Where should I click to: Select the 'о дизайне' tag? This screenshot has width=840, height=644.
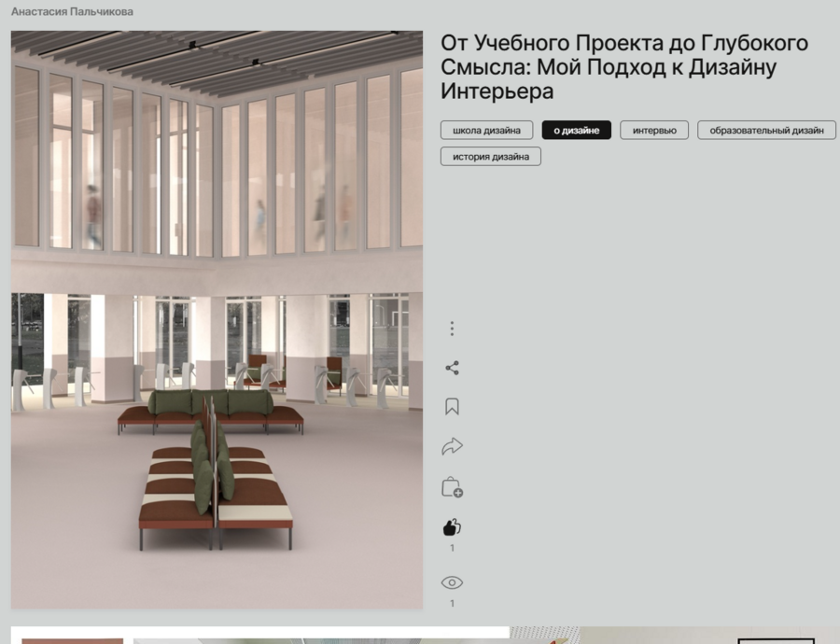[x=577, y=130]
